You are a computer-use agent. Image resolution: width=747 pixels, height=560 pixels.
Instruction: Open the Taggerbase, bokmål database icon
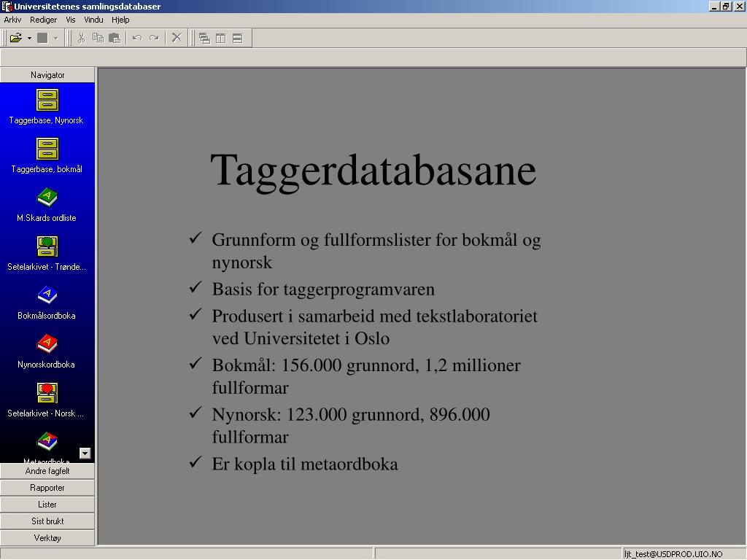pos(47,149)
